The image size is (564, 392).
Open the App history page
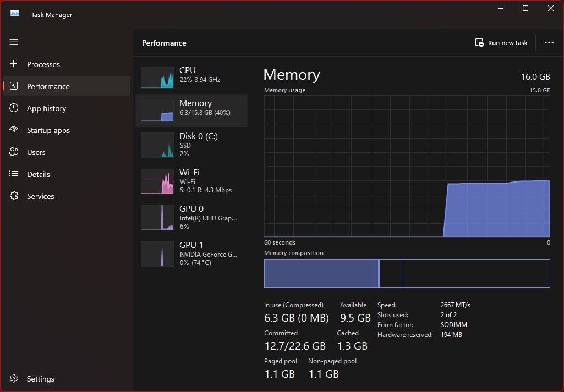click(47, 108)
